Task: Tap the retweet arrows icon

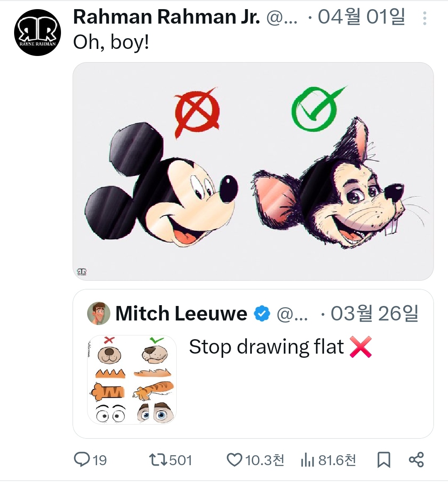Action: click(158, 459)
